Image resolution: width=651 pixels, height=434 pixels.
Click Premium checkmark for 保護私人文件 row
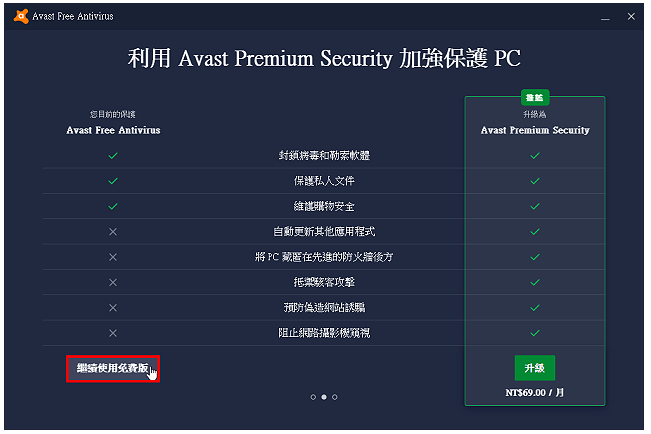(535, 181)
